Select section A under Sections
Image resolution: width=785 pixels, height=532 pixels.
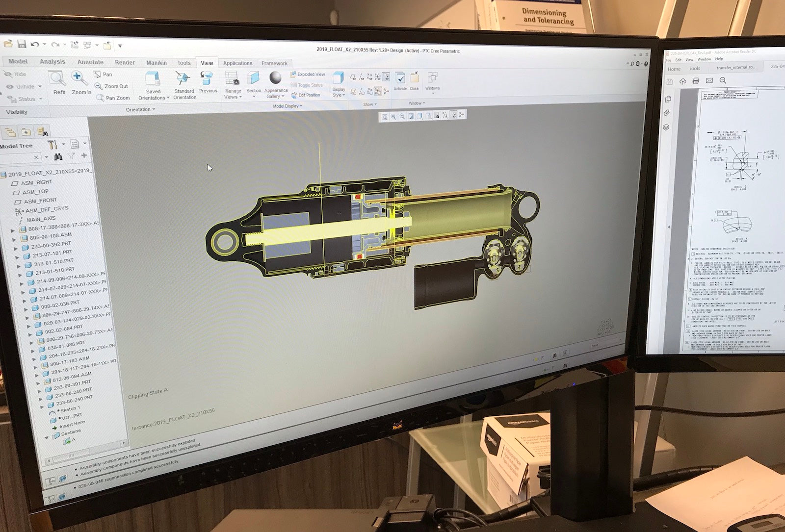(70, 441)
